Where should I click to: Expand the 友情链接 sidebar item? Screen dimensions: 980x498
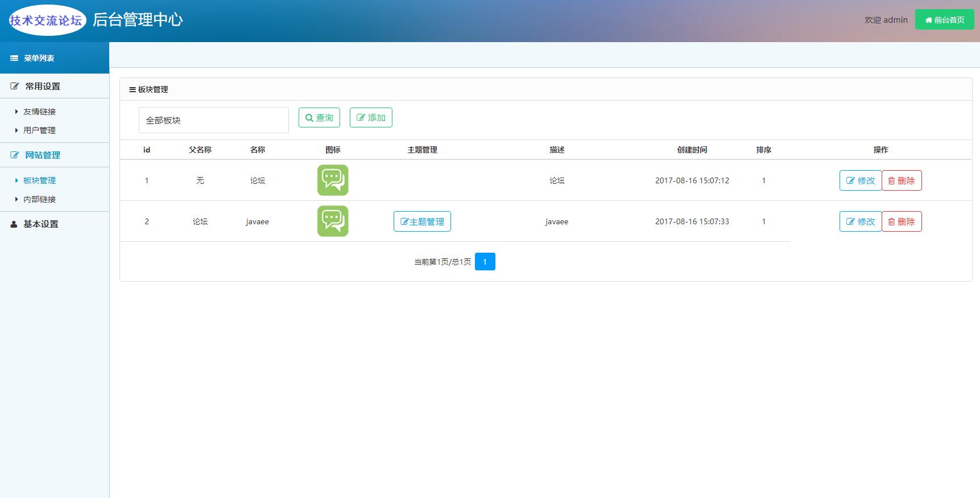(x=39, y=112)
